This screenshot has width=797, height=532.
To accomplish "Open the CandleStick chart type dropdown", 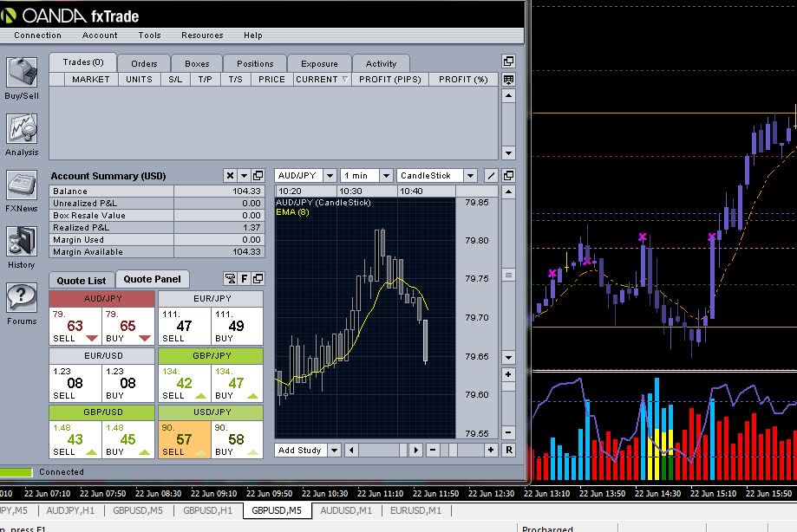I will click(471, 176).
